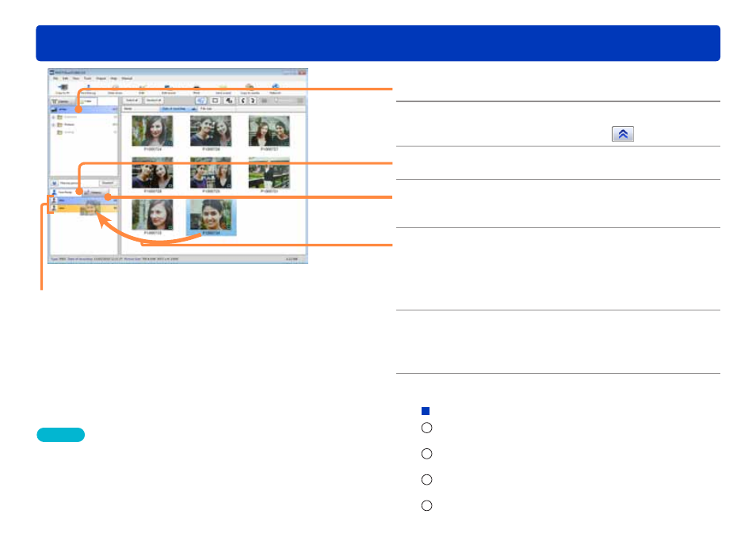756x533 pixels.
Task: Open the File menu
Action: (55, 78)
